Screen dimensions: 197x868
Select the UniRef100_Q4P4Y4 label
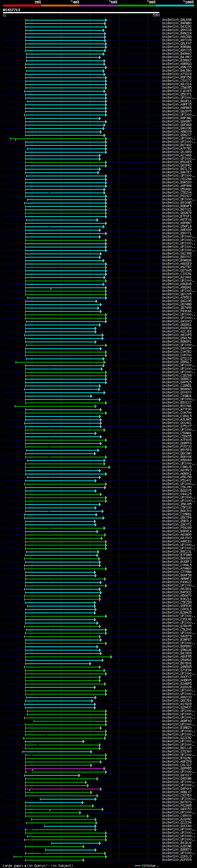tap(177, 789)
